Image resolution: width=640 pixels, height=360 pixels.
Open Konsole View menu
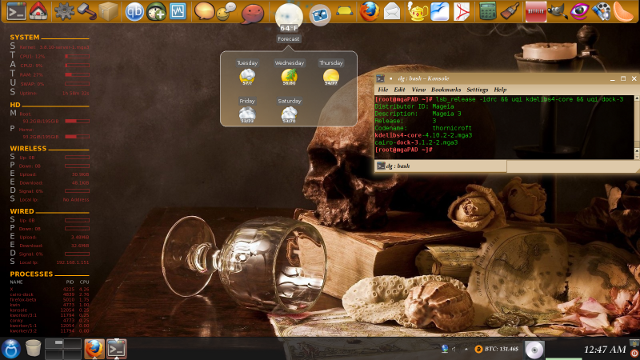[418, 89]
